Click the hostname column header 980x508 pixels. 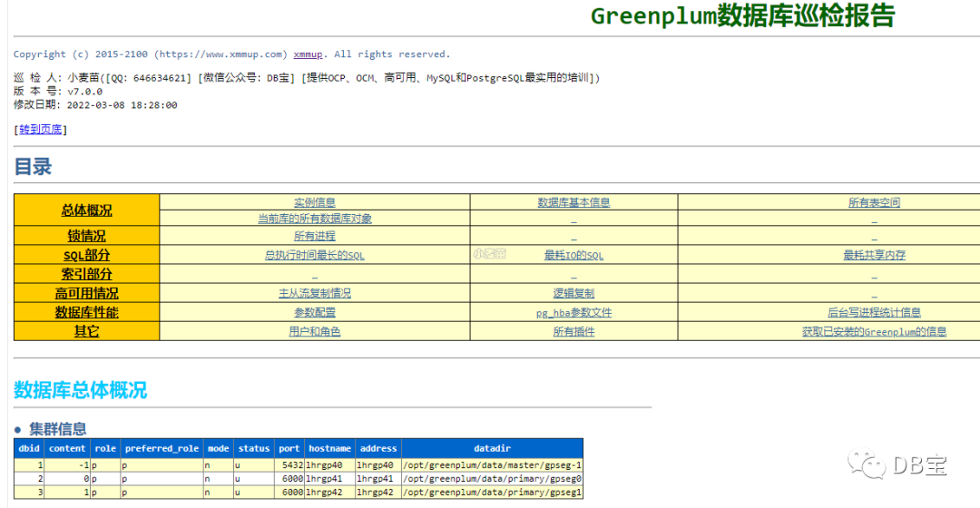click(329, 449)
